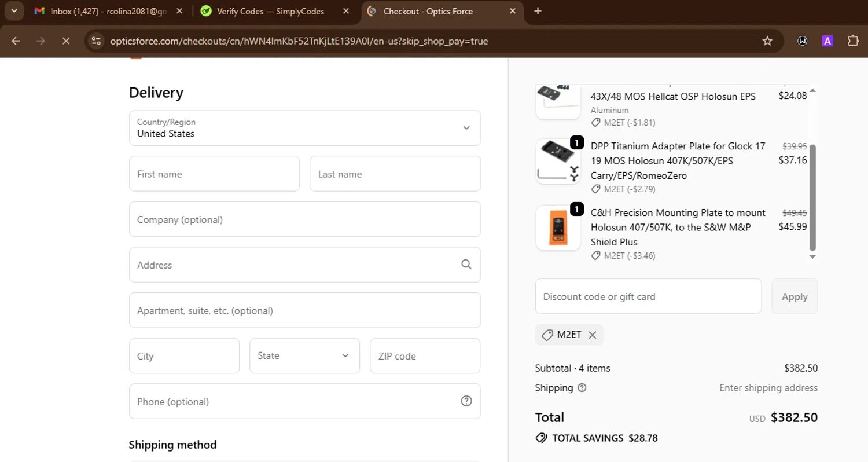Screen dimensions: 868x462
Task: Click the Shipping method heading
Action: coord(172,445)
